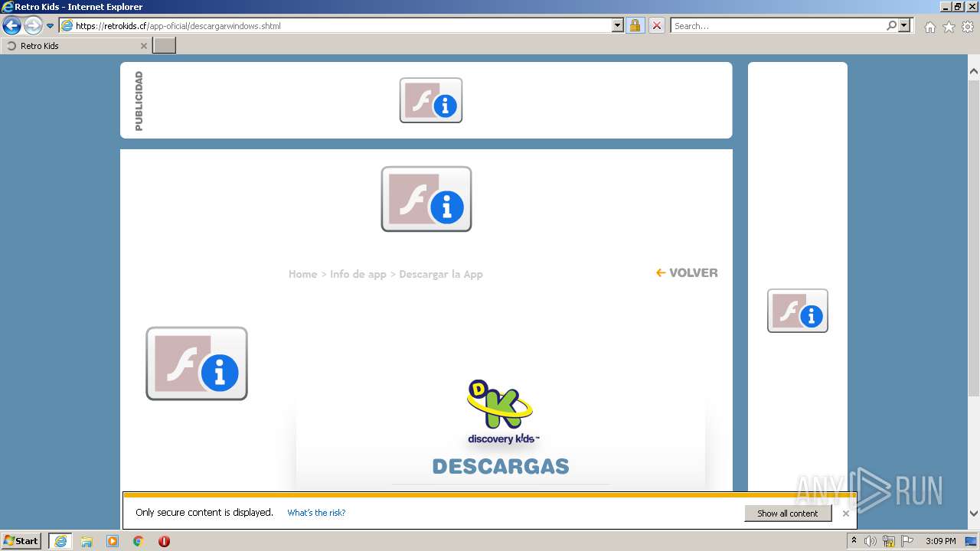Click the search magnifier icon

[x=891, y=26]
